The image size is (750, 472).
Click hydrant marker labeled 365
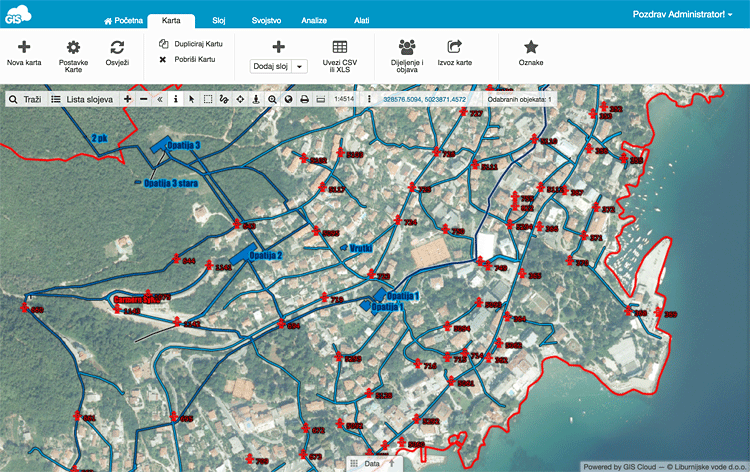[x=523, y=274]
